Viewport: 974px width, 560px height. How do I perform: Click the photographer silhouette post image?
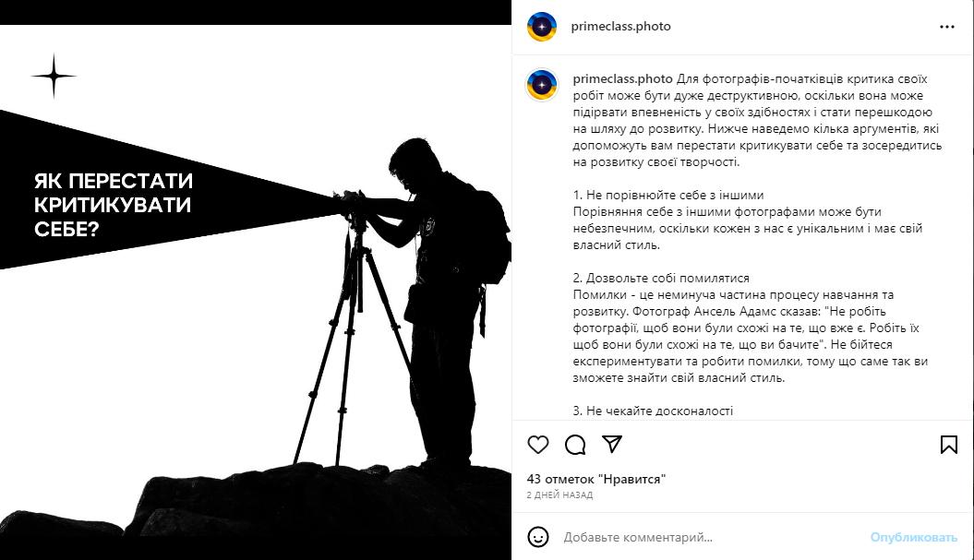(256, 292)
